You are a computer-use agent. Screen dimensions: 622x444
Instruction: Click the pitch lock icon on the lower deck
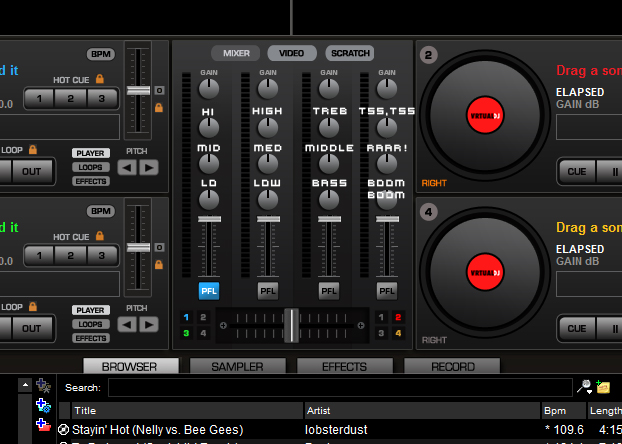point(159,264)
